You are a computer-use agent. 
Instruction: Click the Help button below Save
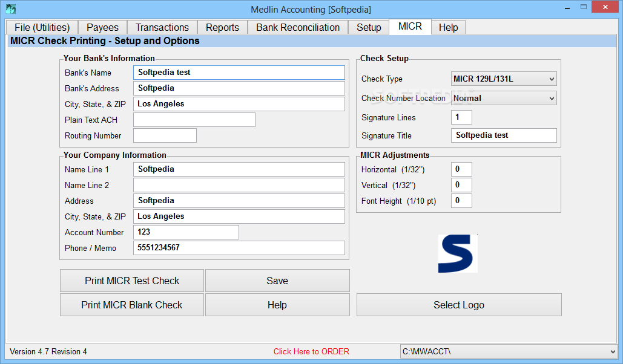pyautogui.click(x=277, y=305)
